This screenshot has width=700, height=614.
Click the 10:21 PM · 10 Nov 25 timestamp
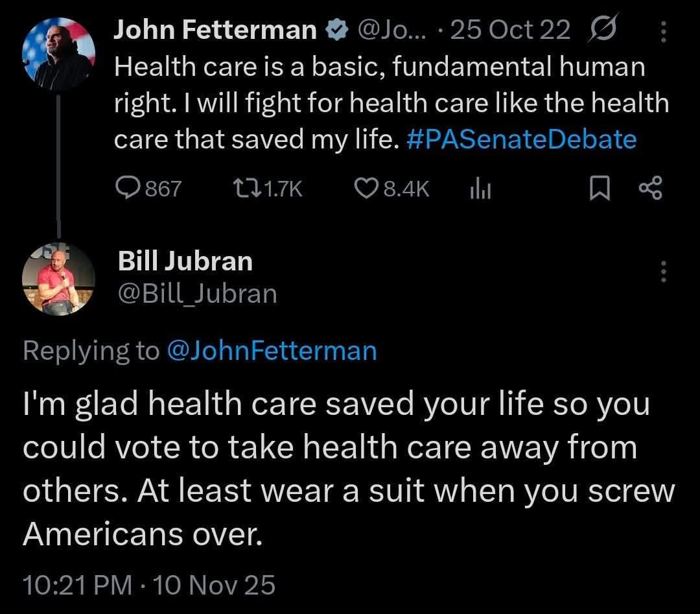point(149,585)
